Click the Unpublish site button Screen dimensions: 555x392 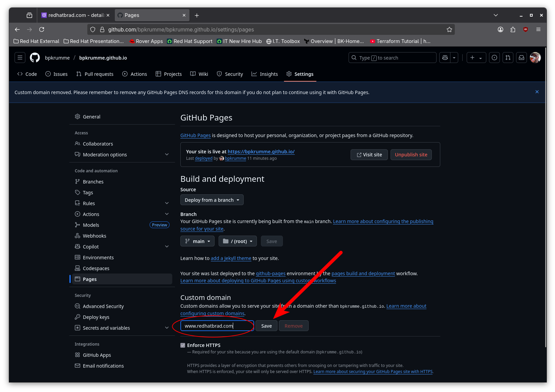click(411, 155)
